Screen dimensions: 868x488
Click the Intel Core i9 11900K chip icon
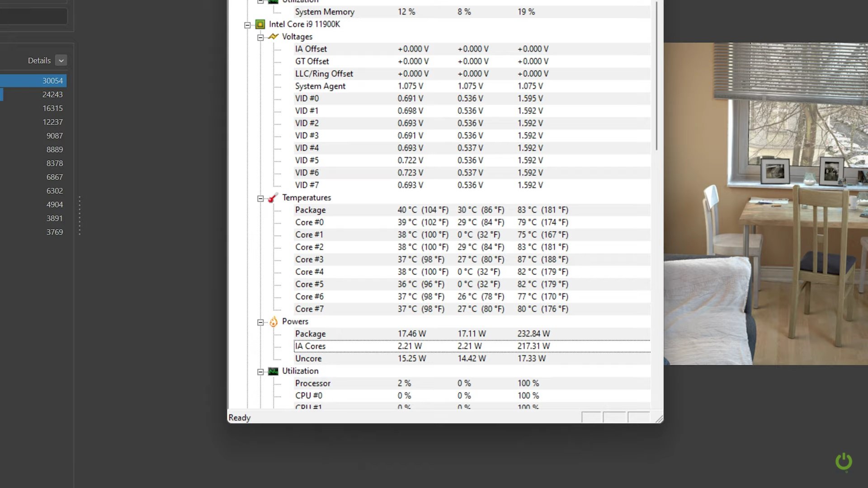coord(260,24)
